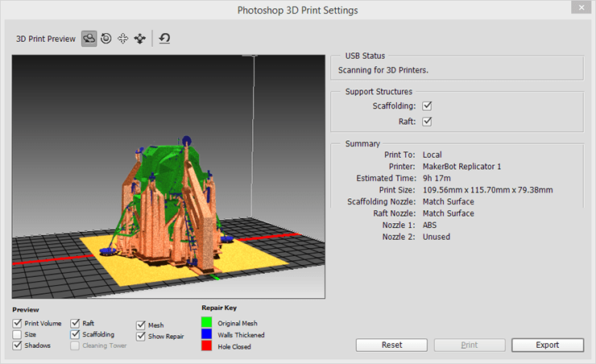Toggle the Show Repair checkbox

(141, 337)
